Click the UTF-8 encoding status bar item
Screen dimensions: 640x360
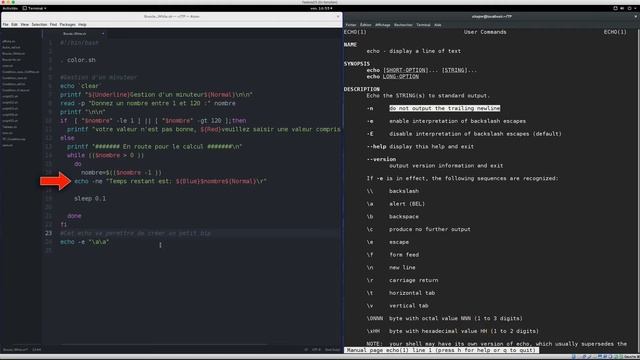click(316, 350)
